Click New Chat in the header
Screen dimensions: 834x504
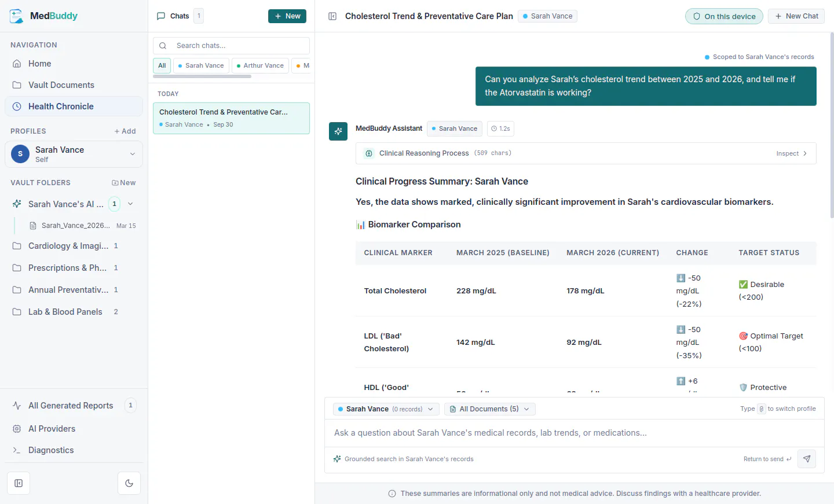tap(796, 16)
